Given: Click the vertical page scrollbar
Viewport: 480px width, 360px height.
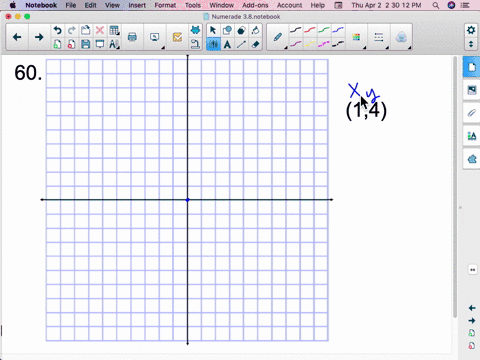Looking at the screenshot, I should click(455, 187).
